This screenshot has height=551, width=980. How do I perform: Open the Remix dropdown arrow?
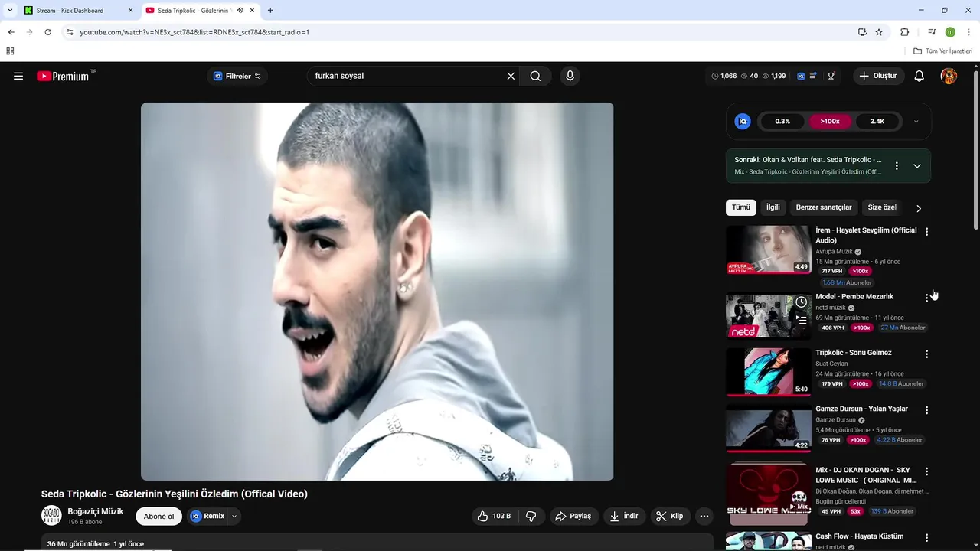point(234,516)
